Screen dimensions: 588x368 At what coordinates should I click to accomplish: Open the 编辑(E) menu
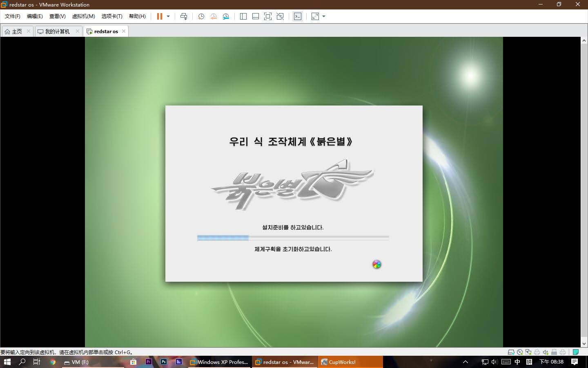35,16
